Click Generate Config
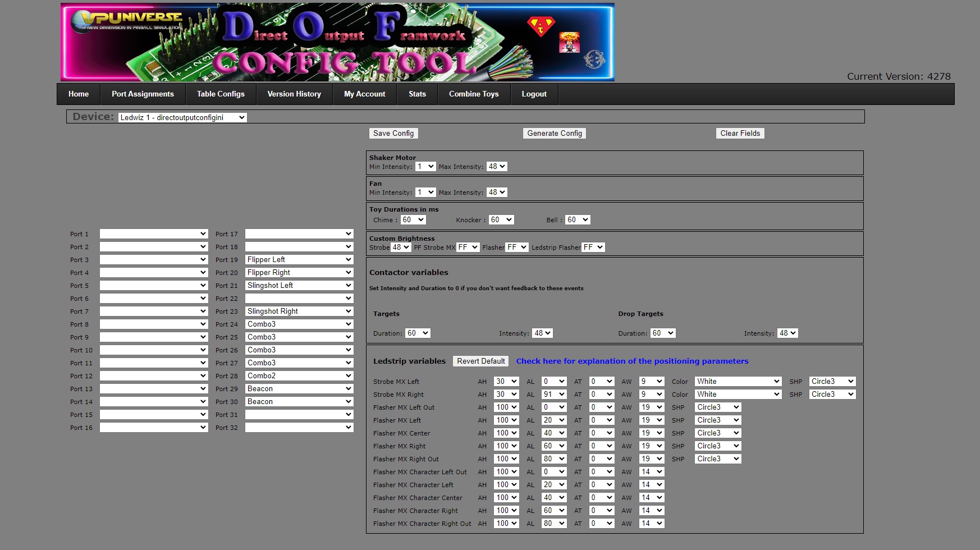Screen dimensions: 980x550 click(554, 133)
